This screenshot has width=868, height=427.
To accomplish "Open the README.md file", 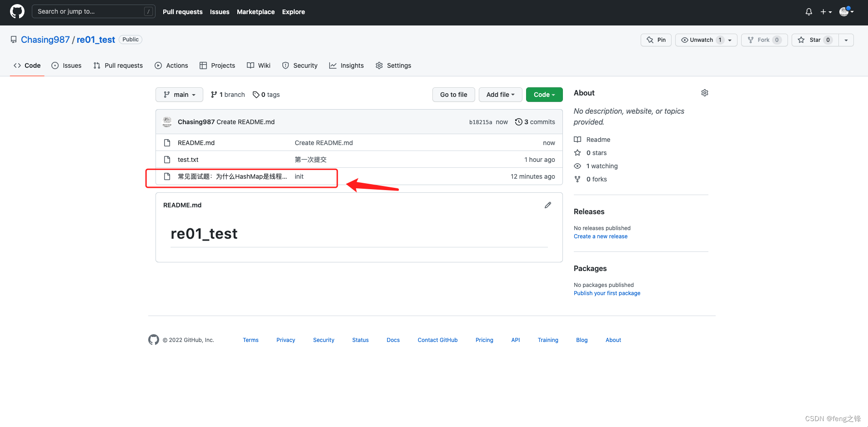I will pos(196,143).
